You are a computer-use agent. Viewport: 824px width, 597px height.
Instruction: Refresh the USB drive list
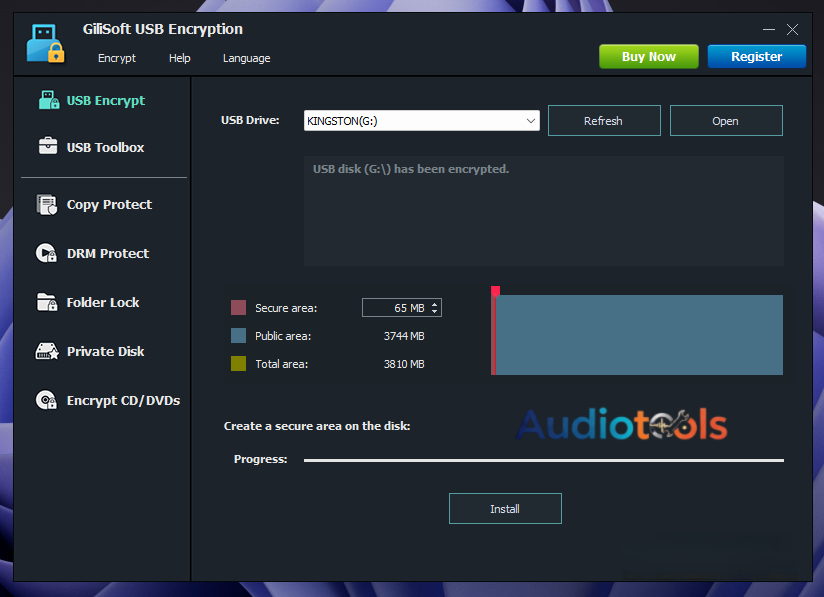(604, 121)
